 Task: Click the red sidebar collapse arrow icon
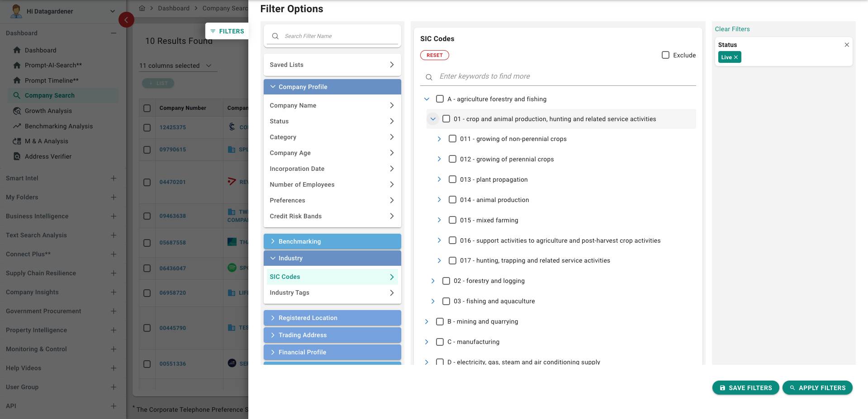tap(126, 20)
